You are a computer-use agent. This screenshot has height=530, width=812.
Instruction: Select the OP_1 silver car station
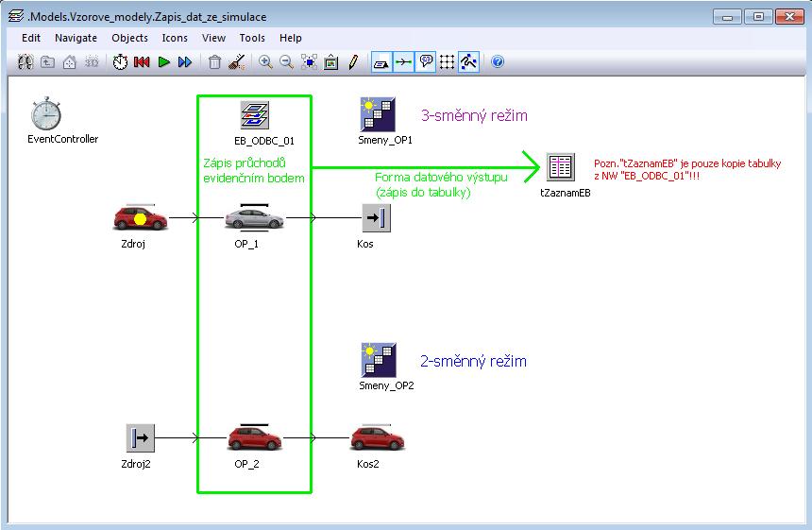(254, 217)
